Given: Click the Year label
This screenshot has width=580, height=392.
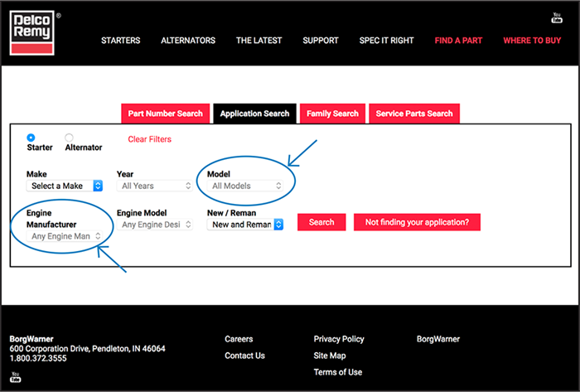Looking at the screenshot, I should coord(125,174).
